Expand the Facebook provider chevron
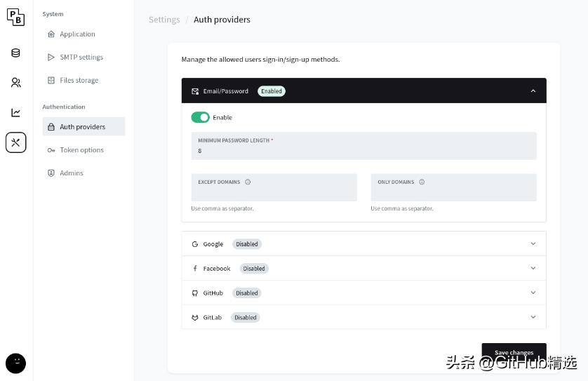 (x=533, y=268)
